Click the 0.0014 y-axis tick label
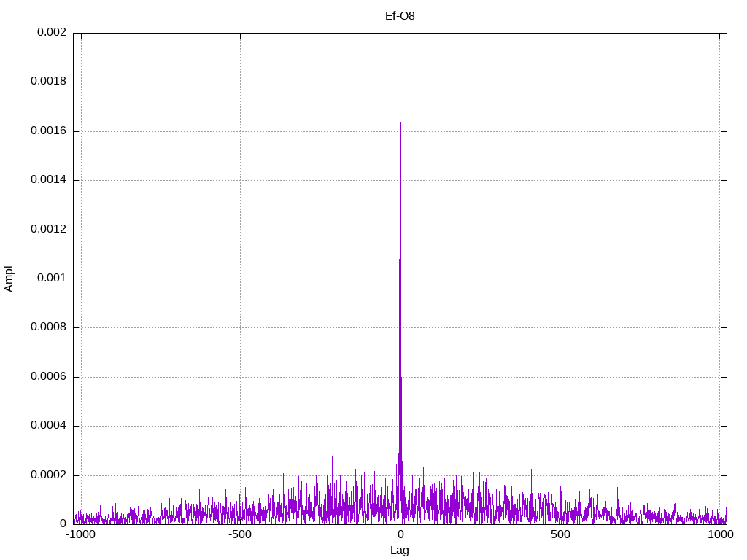 click(x=48, y=180)
